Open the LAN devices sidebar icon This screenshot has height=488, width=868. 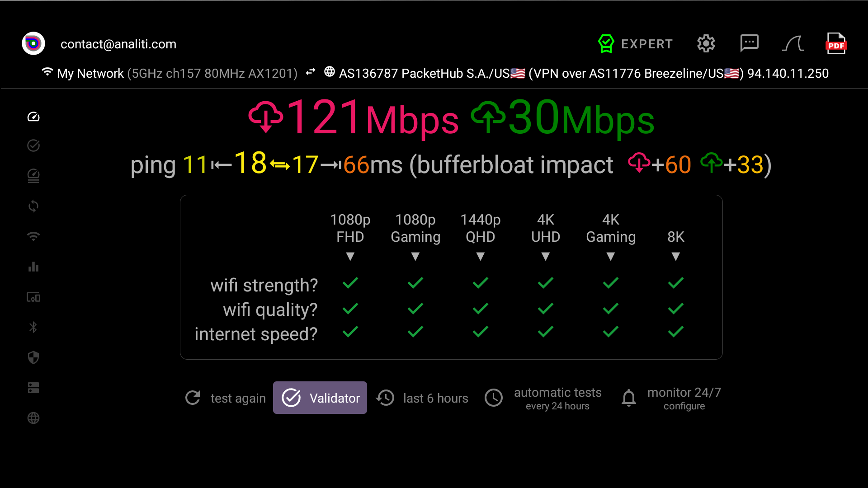(x=33, y=297)
